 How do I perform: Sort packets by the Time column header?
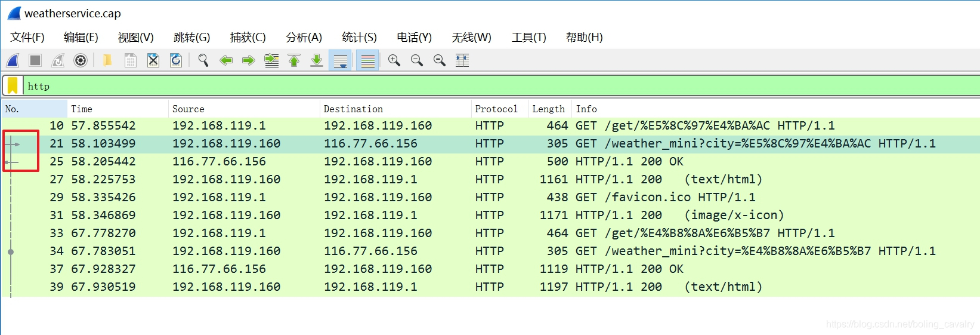click(x=82, y=109)
